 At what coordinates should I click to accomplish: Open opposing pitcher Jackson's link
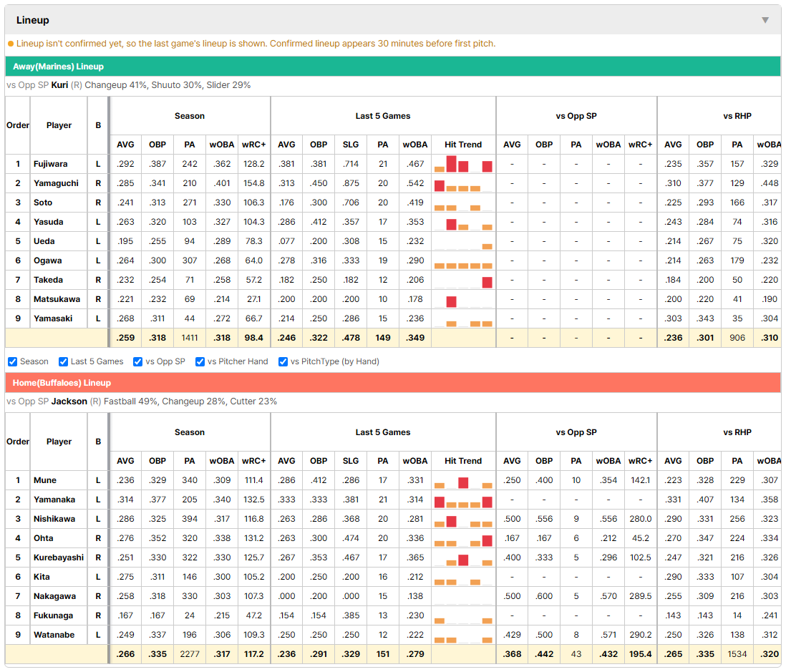click(69, 401)
